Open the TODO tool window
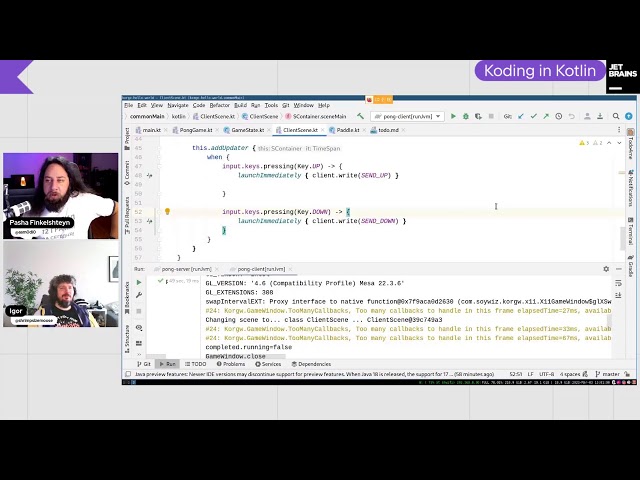Viewport: 640px width, 480px height. [x=196, y=364]
